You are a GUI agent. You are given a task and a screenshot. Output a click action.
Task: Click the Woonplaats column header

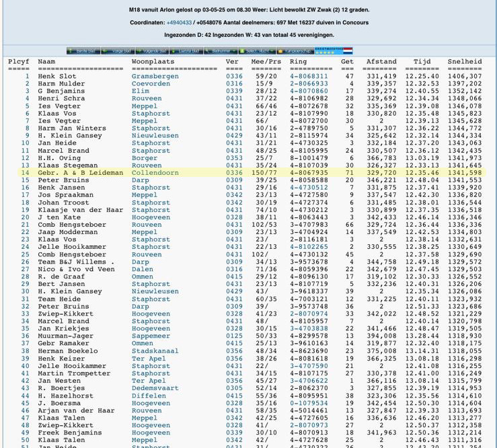(x=153, y=61)
